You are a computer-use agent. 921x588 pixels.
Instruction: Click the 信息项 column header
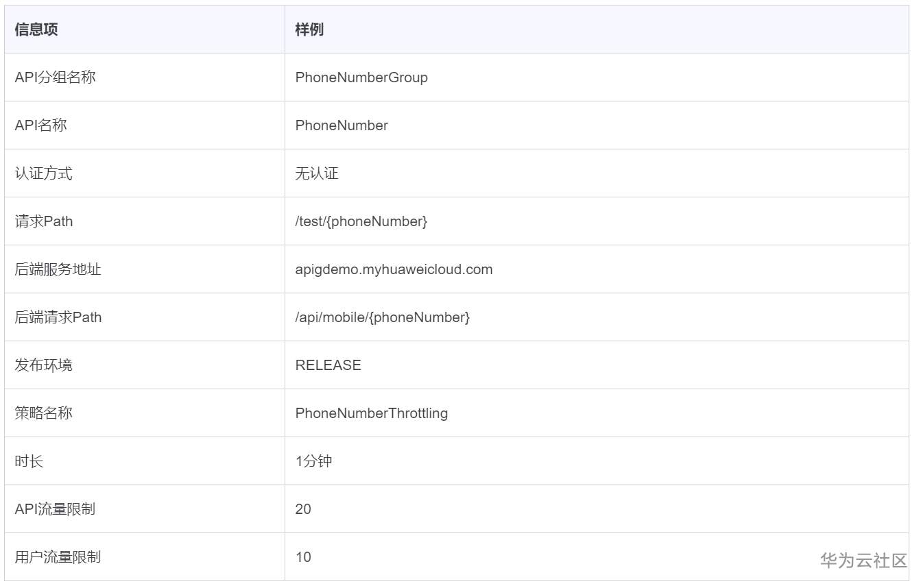(36, 29)
